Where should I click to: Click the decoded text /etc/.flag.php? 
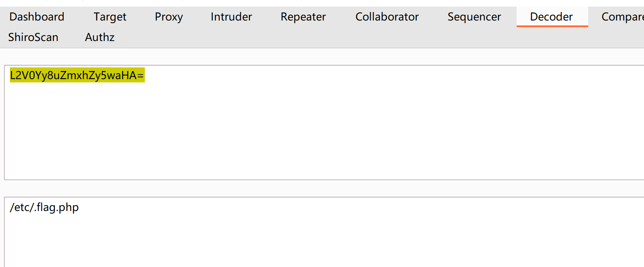coord(44,208)
